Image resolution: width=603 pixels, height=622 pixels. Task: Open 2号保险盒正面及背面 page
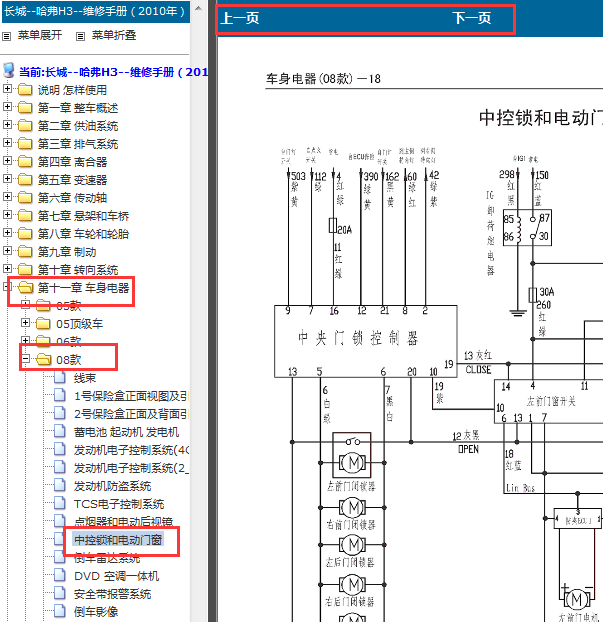131,414
